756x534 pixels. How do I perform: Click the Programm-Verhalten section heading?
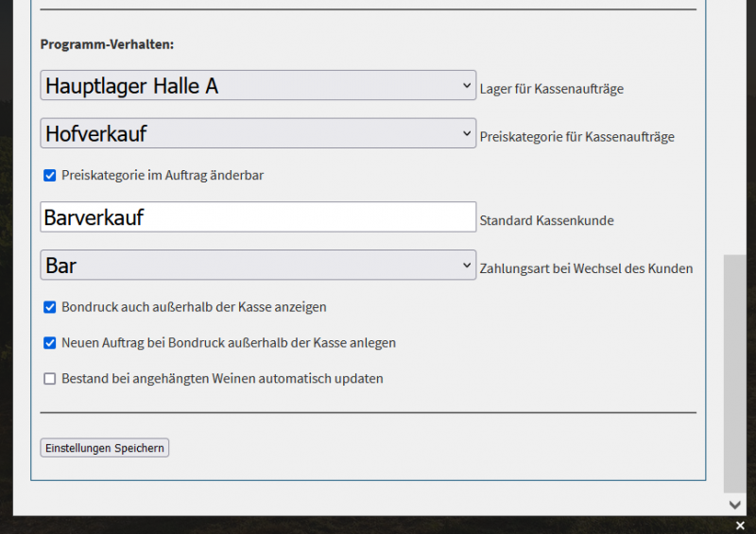click(107, 44)
